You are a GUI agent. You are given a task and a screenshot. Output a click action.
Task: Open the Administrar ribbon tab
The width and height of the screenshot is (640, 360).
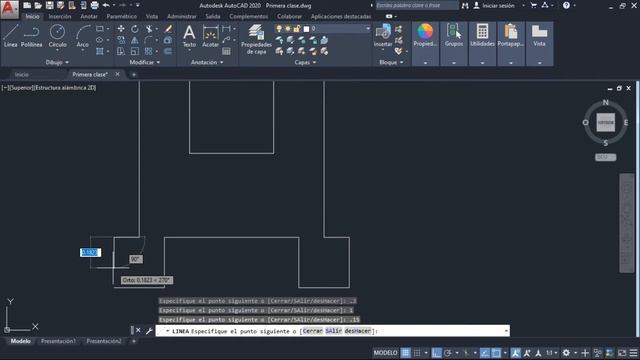(182, 16)
